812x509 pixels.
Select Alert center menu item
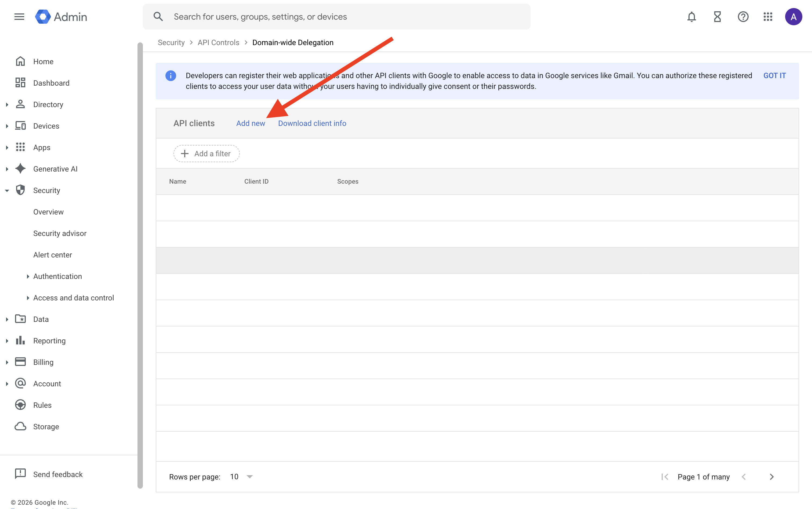point(53,255)
